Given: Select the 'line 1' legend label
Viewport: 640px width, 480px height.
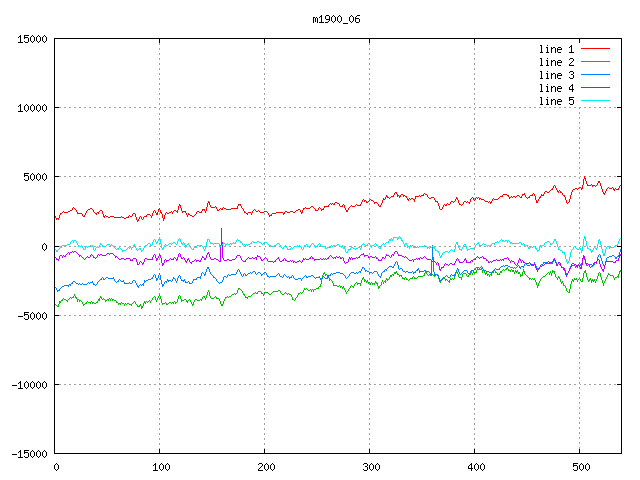Looking at the screenshot, I should click(x=556, y=49).
